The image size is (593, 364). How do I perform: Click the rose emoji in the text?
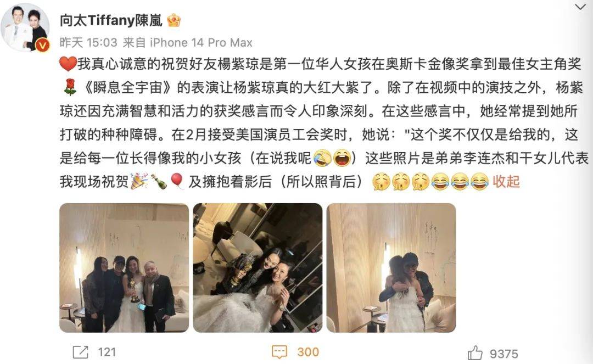[70, 87]
